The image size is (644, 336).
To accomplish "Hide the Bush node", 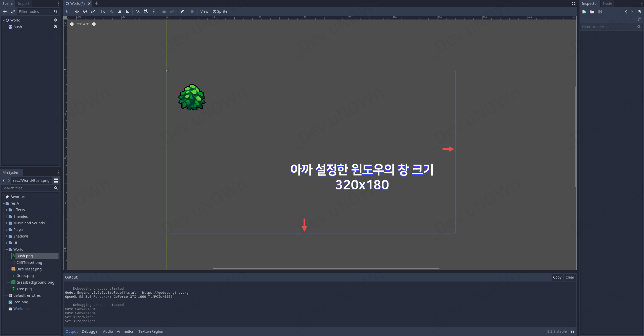I will point(55,27).
